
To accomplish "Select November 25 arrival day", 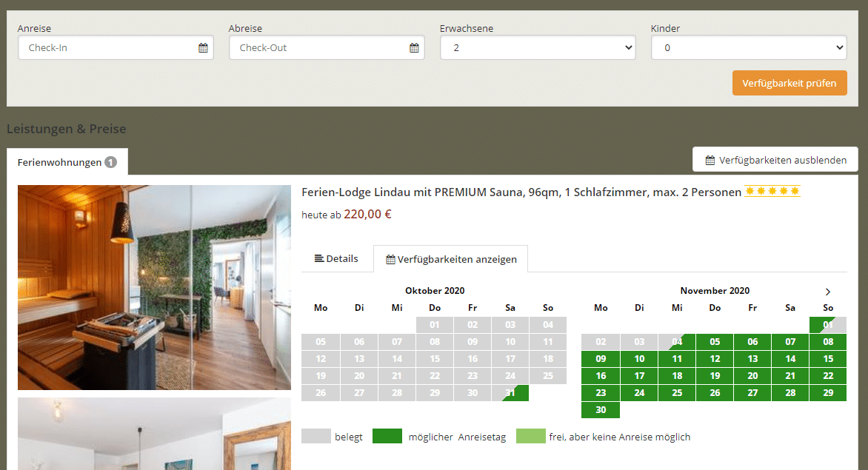I will pyautogui.click(x=677, y=393).
